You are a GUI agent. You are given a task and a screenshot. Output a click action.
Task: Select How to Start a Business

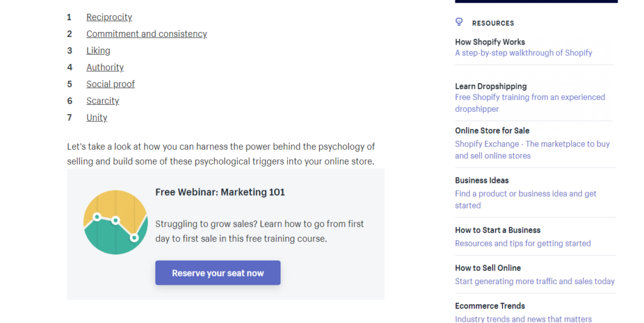(x=497, y=230)
